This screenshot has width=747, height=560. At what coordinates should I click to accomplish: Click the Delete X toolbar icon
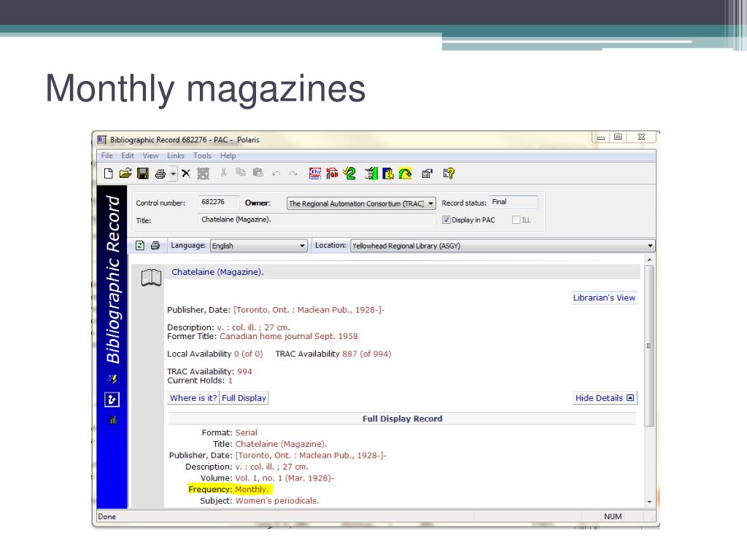186,174
